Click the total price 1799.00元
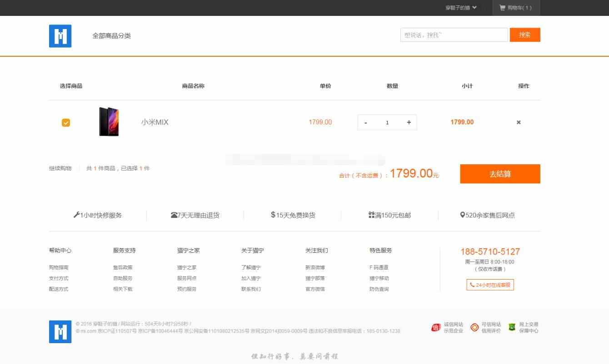This screenshot has height=364, width=609. click(414, 173)
